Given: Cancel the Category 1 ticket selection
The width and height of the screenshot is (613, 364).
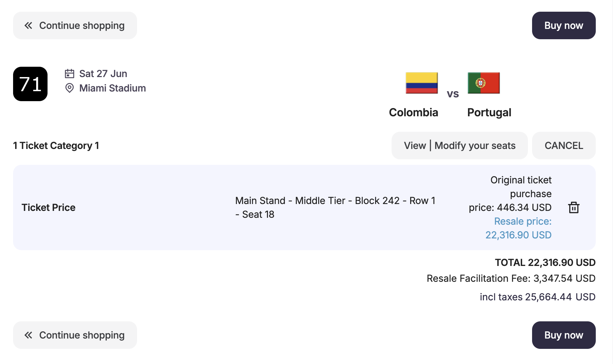Looking at the screenshot, I should tap(564, 146).
